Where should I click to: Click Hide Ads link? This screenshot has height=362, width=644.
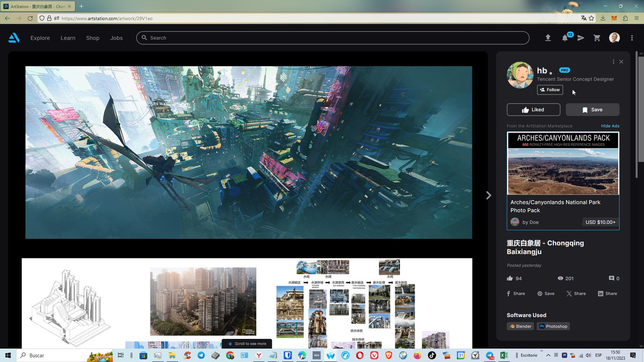tap(610, 126)
